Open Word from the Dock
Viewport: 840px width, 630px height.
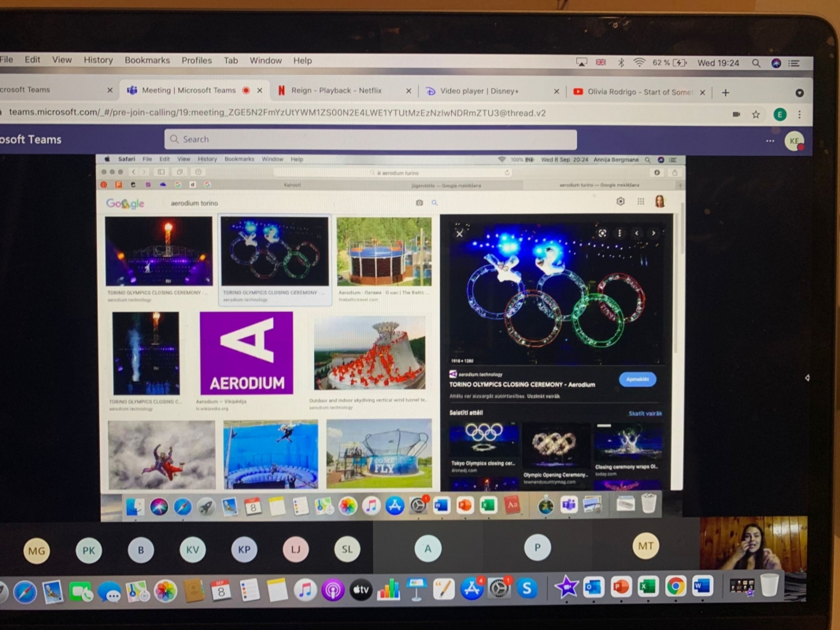click(x=702, y=585)
